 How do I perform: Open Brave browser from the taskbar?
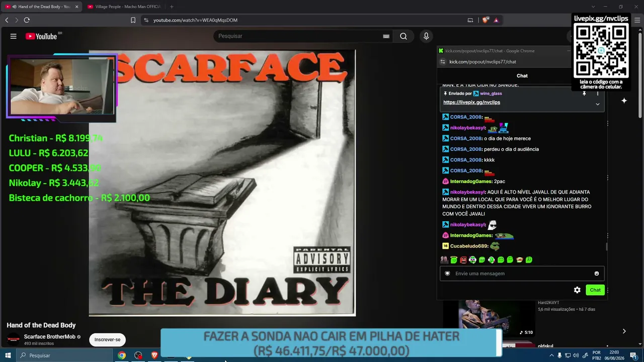[x=154, y=355]
